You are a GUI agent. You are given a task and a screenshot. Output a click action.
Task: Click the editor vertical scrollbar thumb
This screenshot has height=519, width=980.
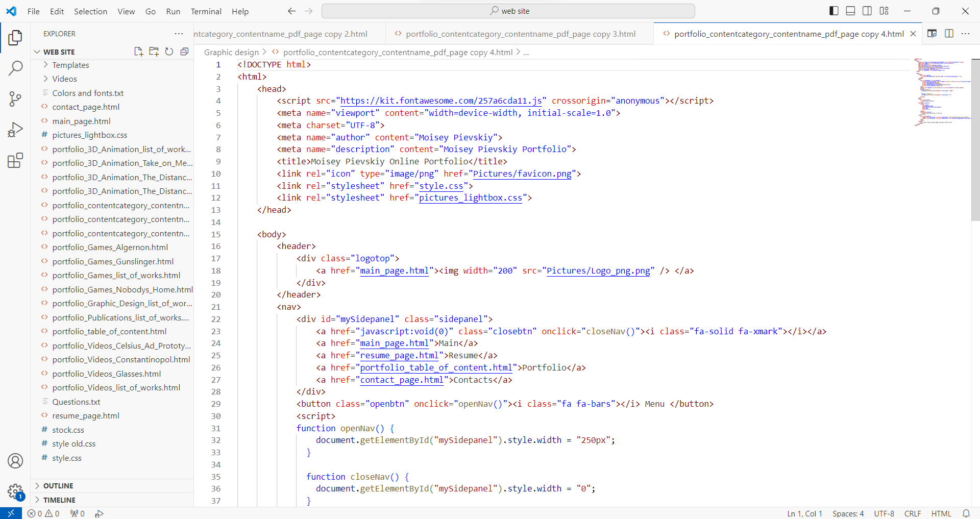(x=975, y=139)
